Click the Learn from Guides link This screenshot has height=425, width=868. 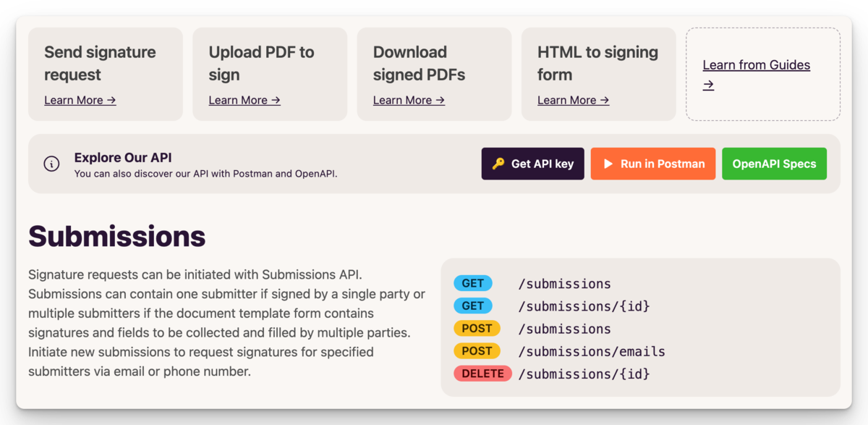click(x=756, y=64)
